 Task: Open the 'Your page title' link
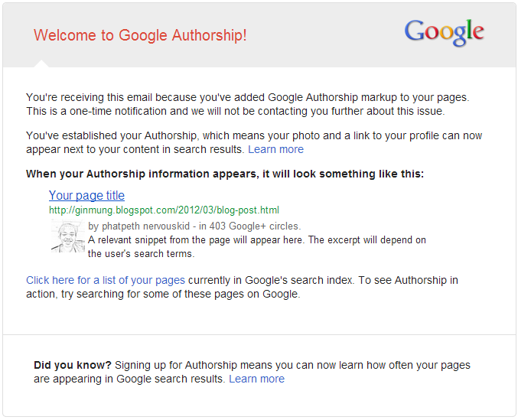pos(86,195)
